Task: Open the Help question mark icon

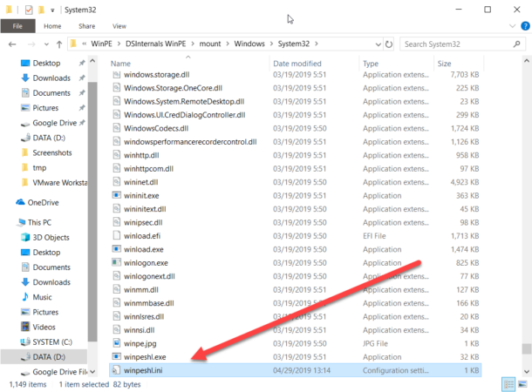Action: click(525, 26)
